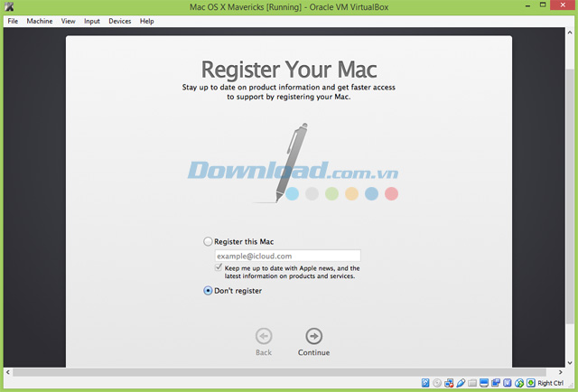Open the shared folders status icon
Screen dimensions: 578x392
[472, 383]
